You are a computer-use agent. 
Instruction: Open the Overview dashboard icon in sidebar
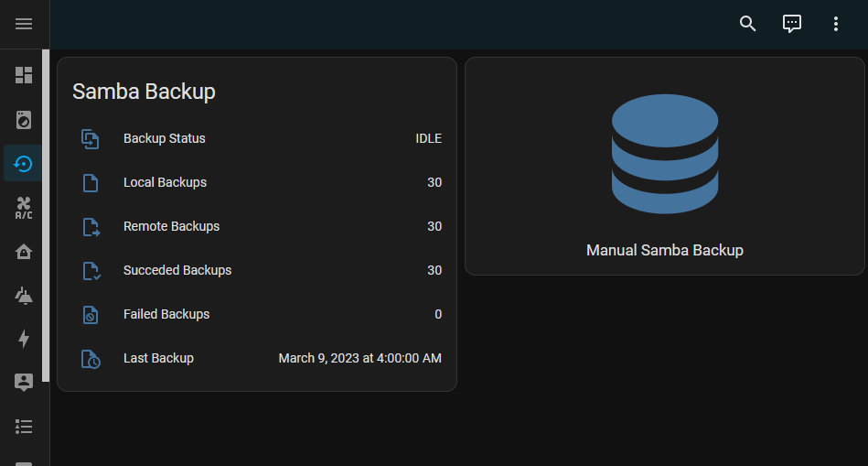(x=24, y=75)
